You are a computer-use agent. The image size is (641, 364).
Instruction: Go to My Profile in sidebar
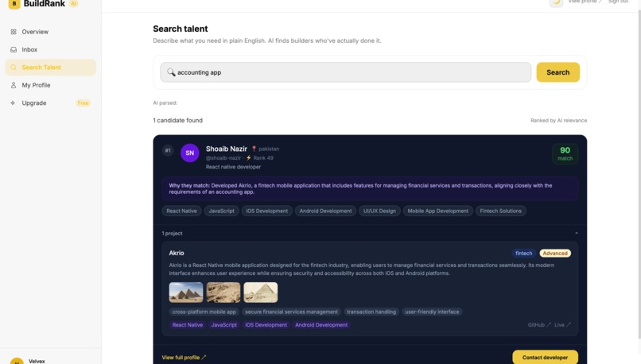51,85
